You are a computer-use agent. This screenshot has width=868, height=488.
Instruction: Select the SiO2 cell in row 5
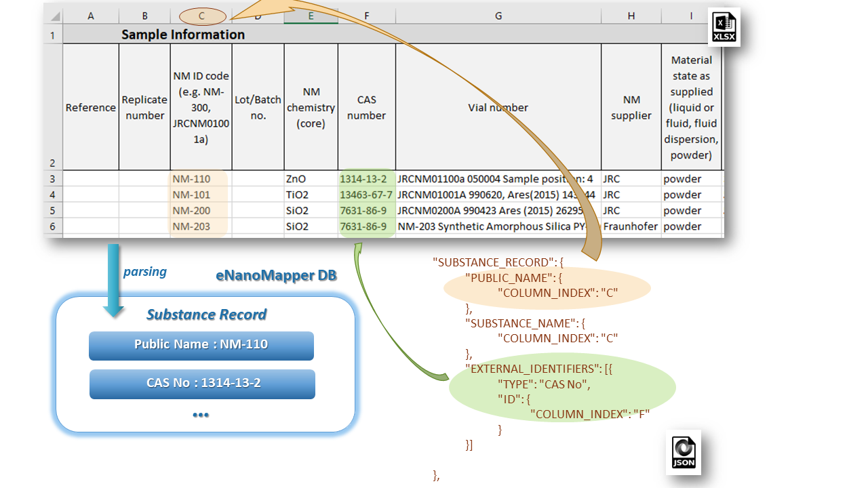tap(311, 210)
